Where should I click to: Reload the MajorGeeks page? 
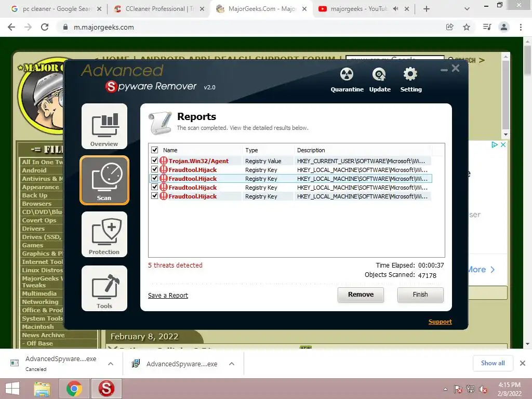click(x=45, y=27)
